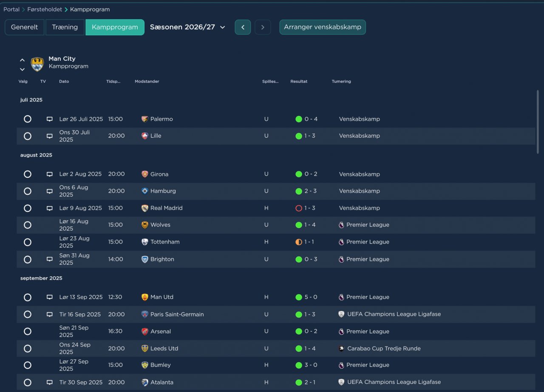Click the vertical scrollbar on the fixture list

point(538,122)
